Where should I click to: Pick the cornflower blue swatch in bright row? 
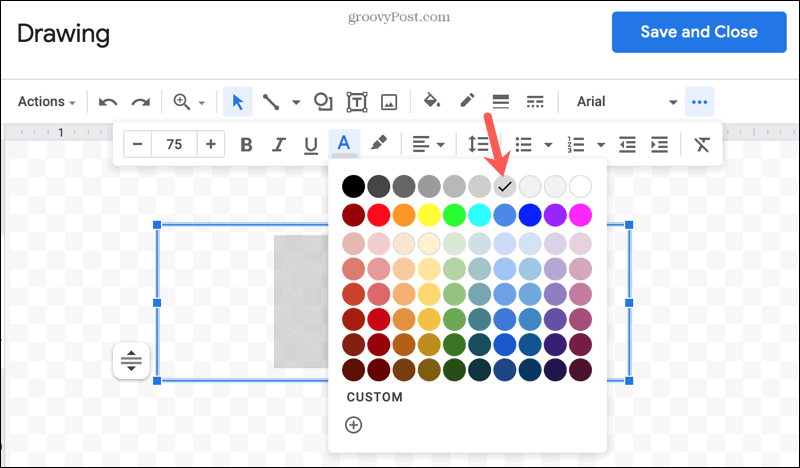tap(505, 215)
